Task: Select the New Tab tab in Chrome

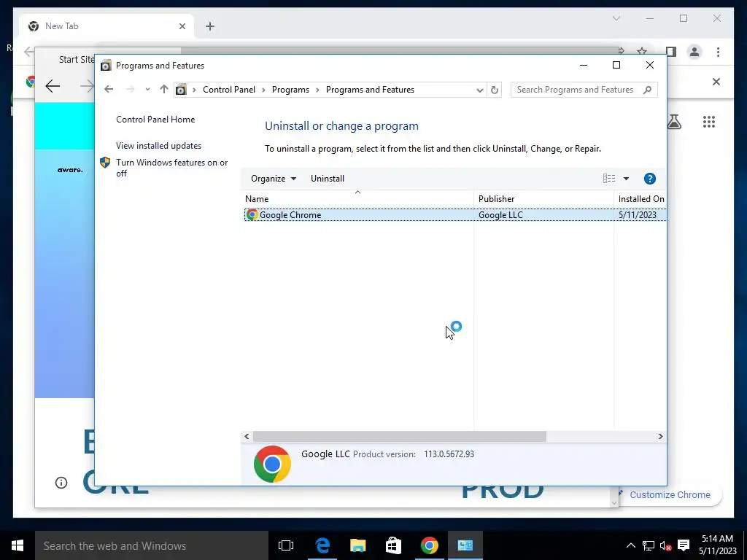Action: (x=106, y=26)
